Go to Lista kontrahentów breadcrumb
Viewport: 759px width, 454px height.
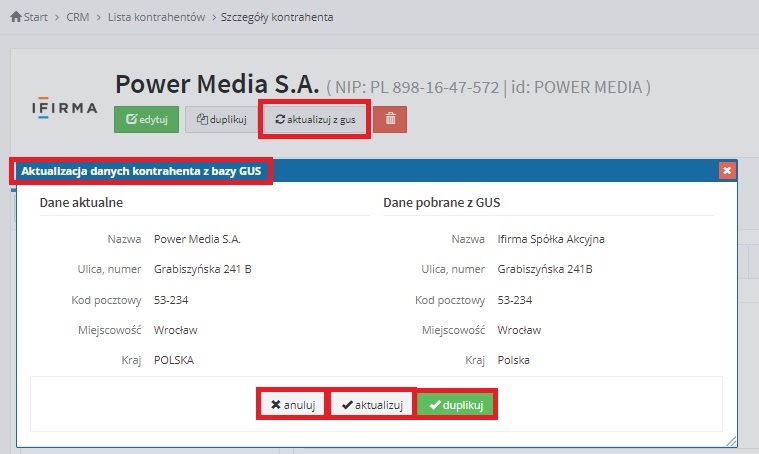(156, 17)
